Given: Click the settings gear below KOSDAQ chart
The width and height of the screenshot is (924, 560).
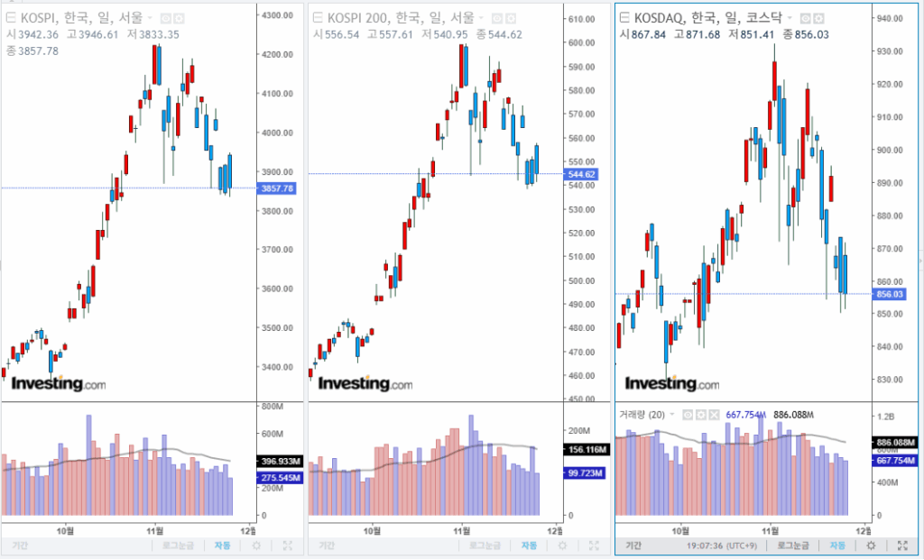Looking at the screenshot, I should [871, 546].
